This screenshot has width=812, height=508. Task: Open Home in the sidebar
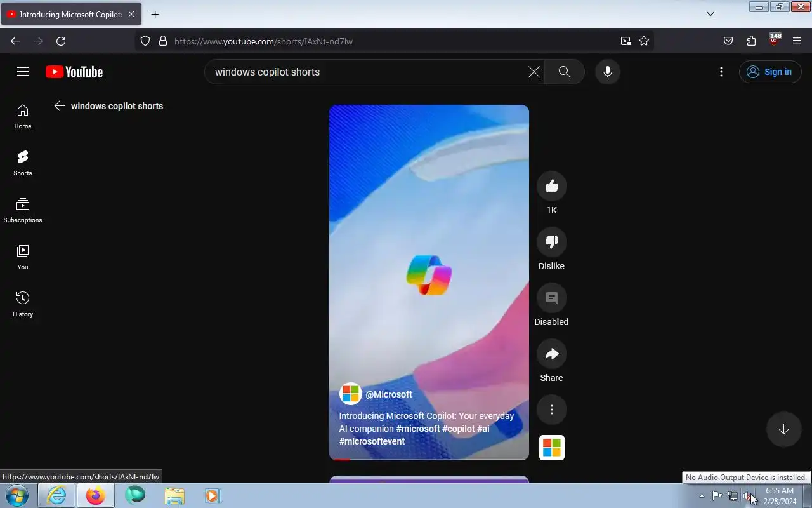click(x=23, y=116)
